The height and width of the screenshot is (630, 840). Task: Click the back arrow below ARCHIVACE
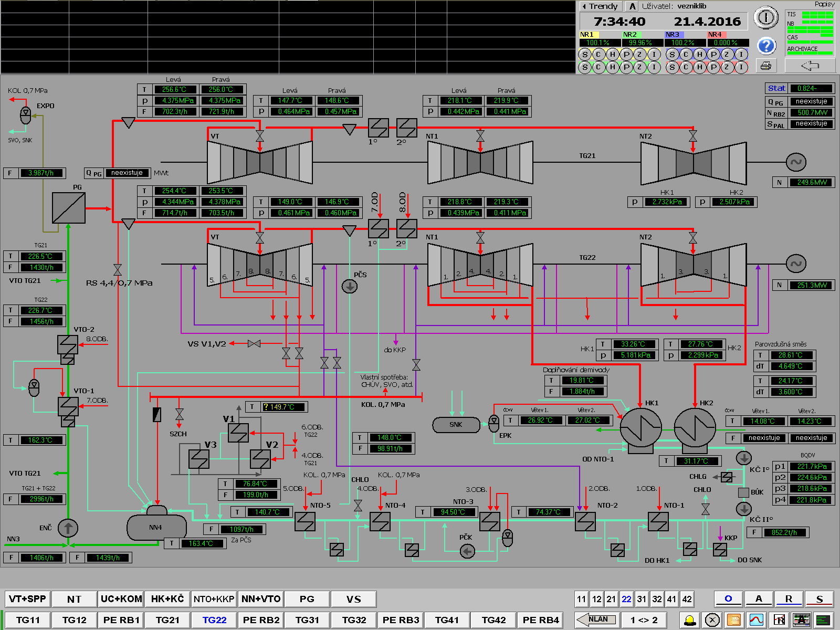[x=810, y=66]
